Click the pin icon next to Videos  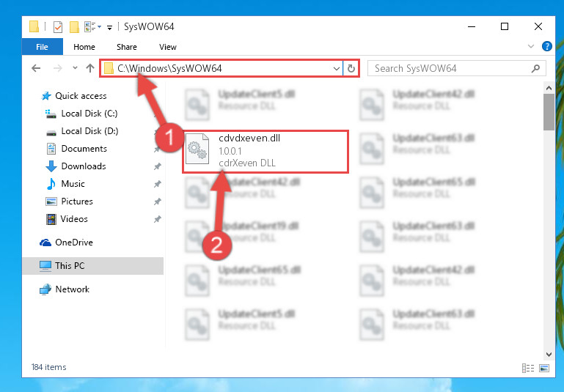coord(157,219)
